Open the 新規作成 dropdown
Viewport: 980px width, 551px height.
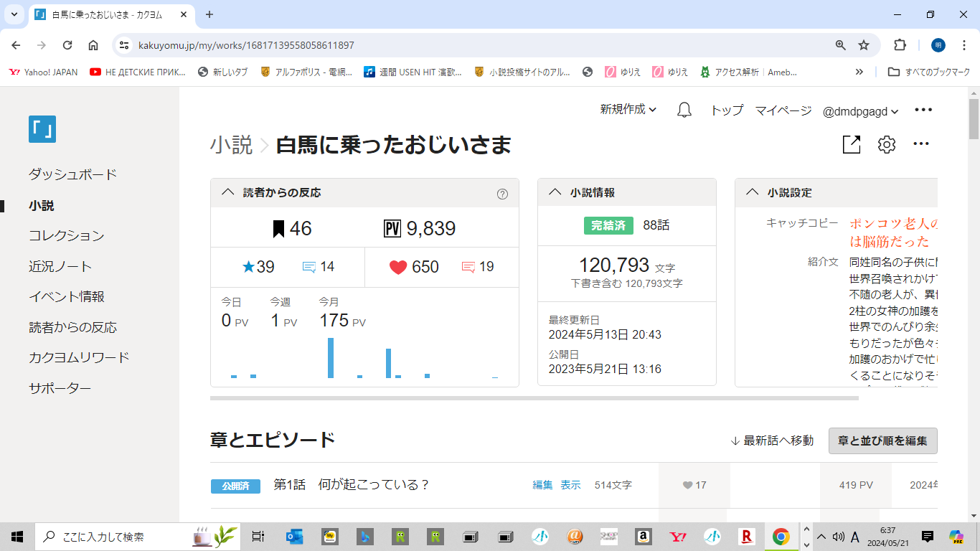(x=628, y=110)
